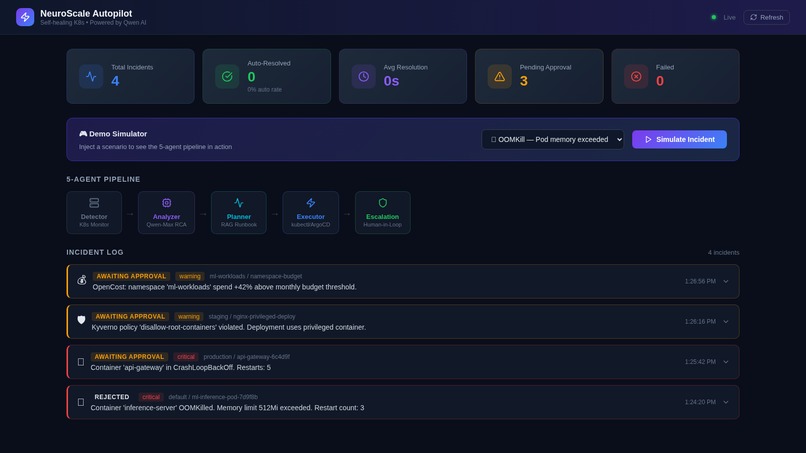Click the '0% auto rate' text
806x453 pixels.
point(264,89)
